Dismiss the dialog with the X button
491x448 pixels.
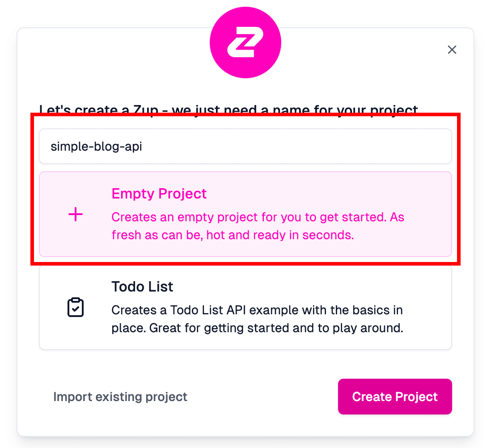coord(452,50)
